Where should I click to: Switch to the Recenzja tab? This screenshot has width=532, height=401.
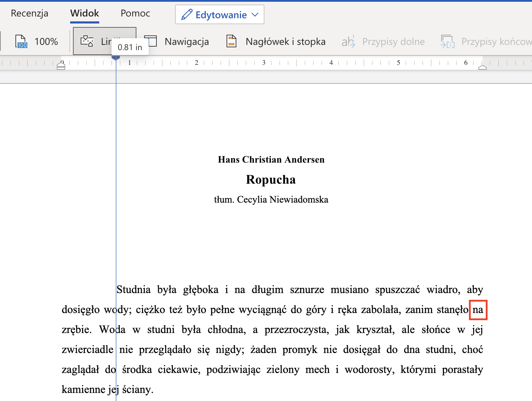(29, 13)
